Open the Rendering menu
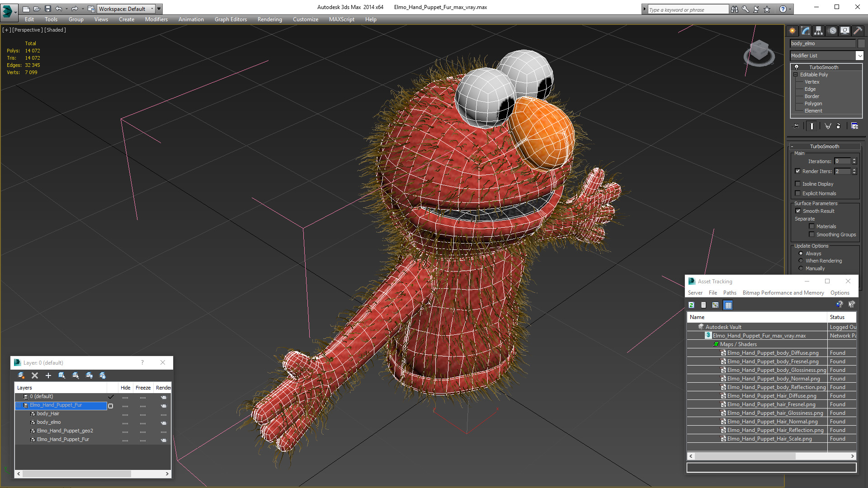The height and width of the screenshot is (488, 868). (x=269, y=19)
